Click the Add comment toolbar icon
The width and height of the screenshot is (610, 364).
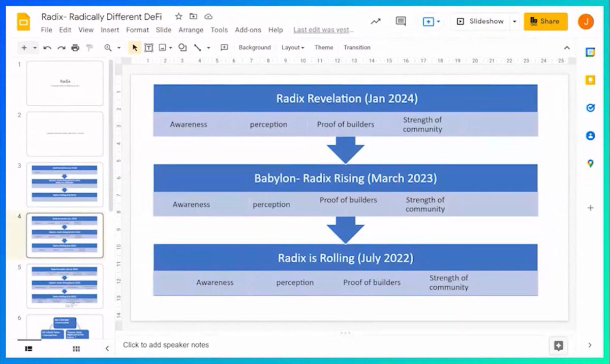(224, 48)
